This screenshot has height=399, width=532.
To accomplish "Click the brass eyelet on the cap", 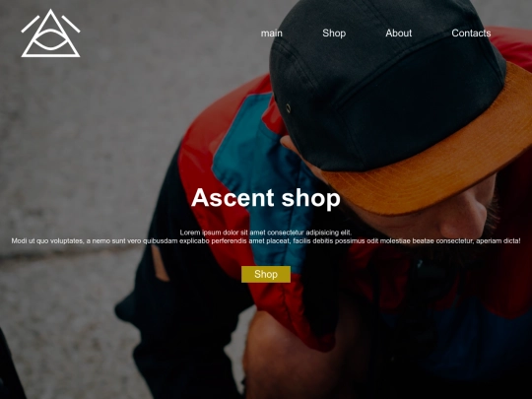I will (x=288, y=108).
